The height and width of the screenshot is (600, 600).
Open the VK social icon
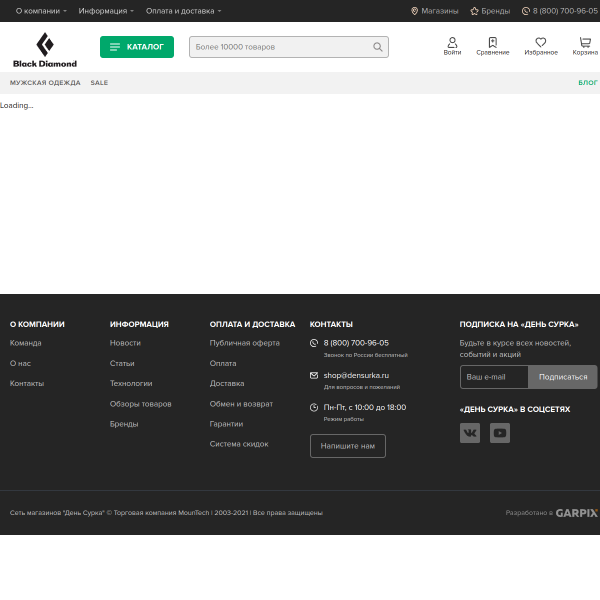(470, 433)
